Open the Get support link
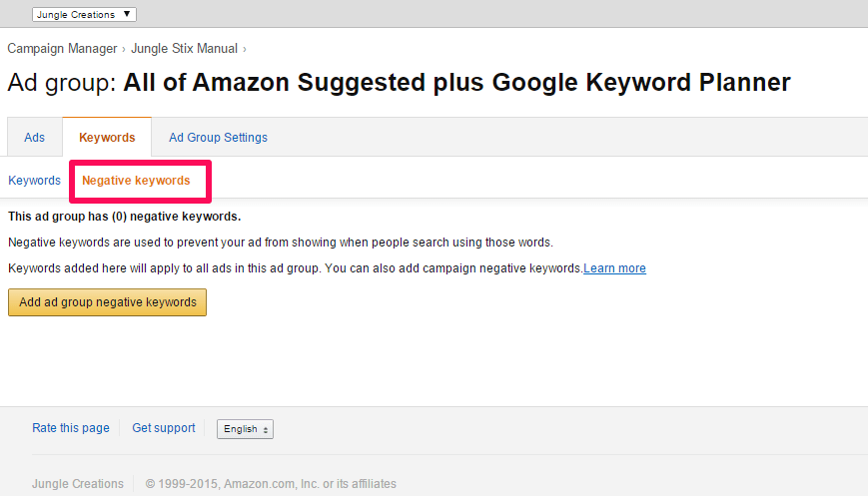868x496 pixels. [164, 428]
